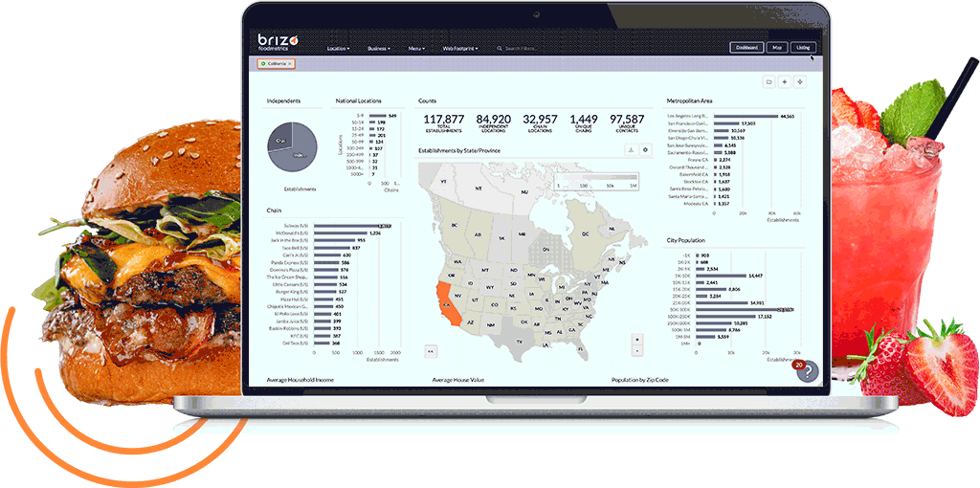The width and height of the screenshot is (980, 488).
Task: Click the San Francisco-Oakland metro bar
Action: click(x=726, y=123)
